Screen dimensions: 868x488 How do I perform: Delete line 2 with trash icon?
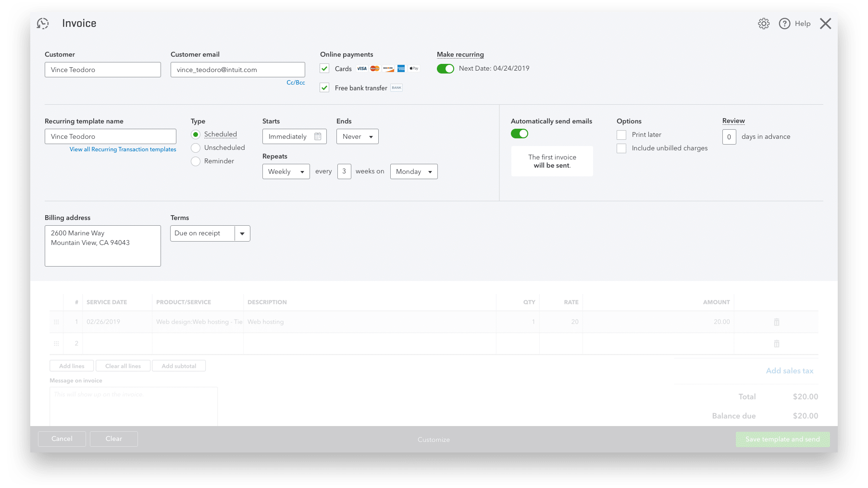coord(777,343)
